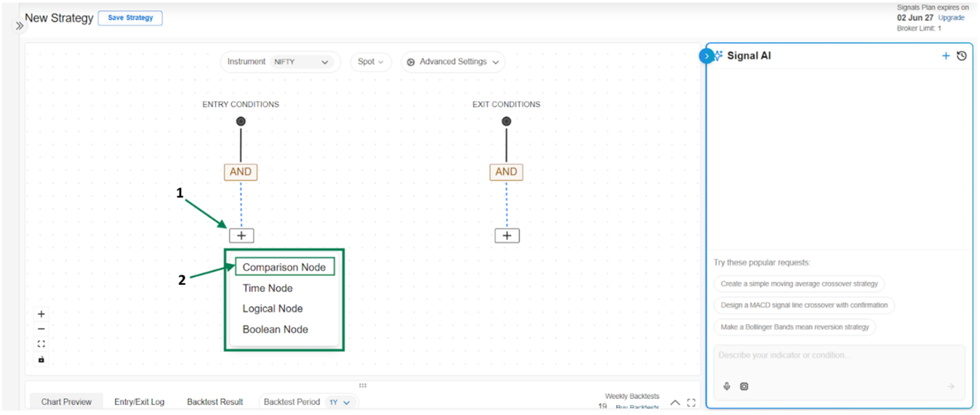Zoom in on the strategy canvas

[41, 314]
